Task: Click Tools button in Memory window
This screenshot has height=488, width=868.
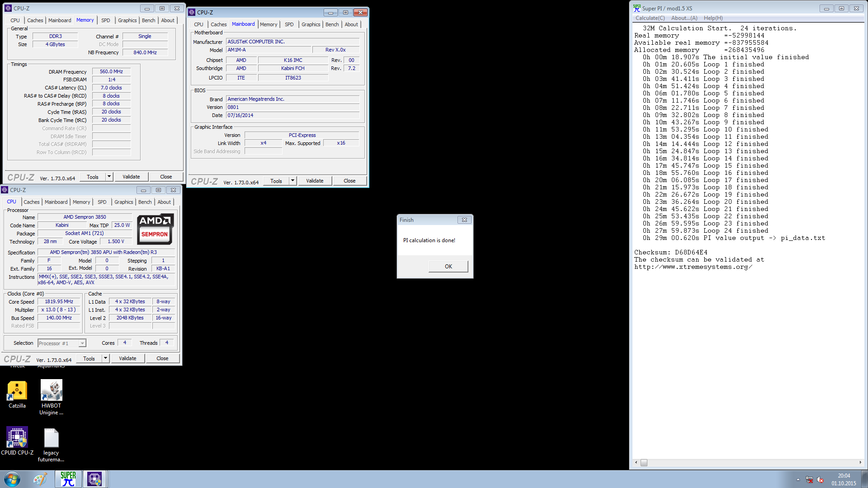Action: tap(93, 177)
